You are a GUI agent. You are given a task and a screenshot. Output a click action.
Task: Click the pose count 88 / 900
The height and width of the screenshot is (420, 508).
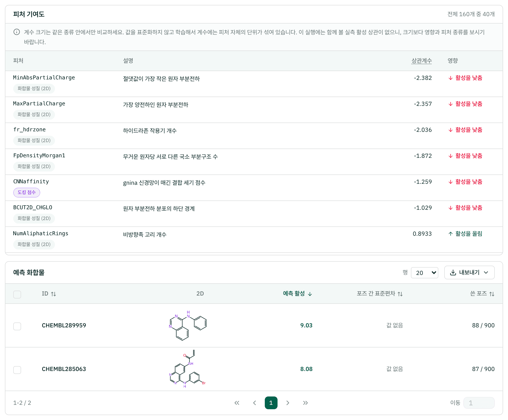tap(483, 325)
